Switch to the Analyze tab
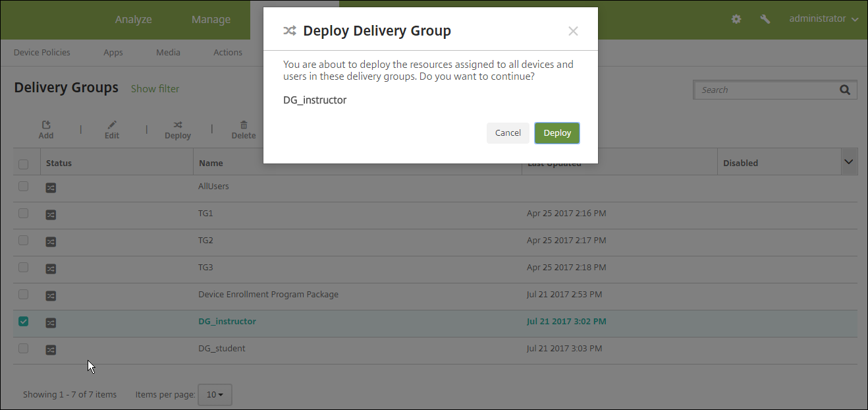 click(134, 20)
